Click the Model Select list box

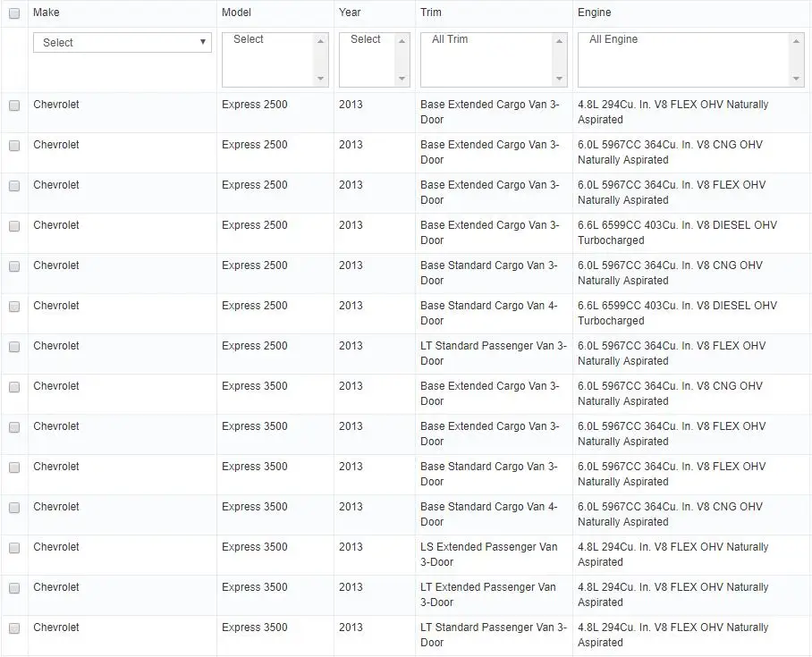[x=275, y=60]
